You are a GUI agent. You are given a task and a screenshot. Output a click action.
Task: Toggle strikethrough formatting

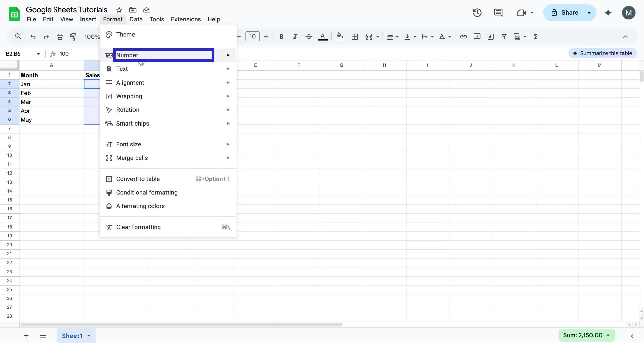[309, 36]
